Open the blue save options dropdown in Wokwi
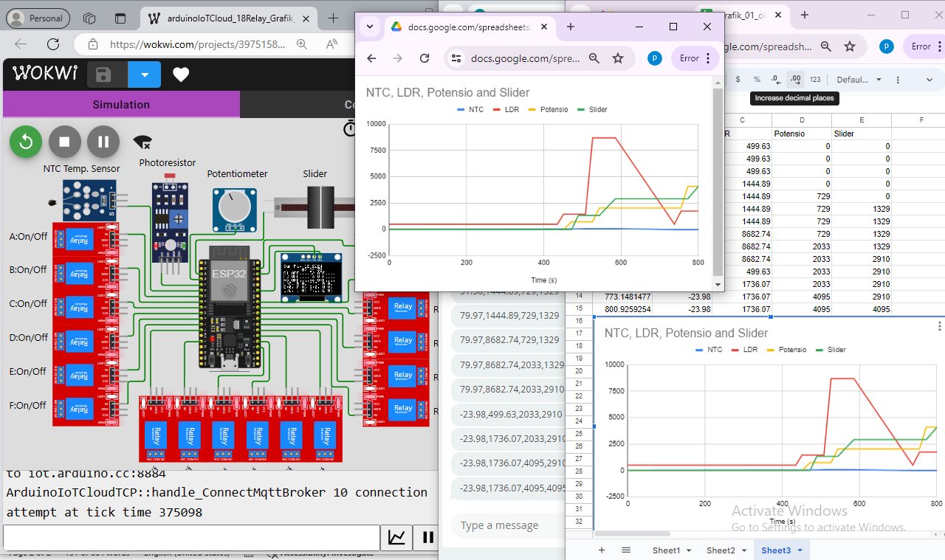 tap(145, 75)
